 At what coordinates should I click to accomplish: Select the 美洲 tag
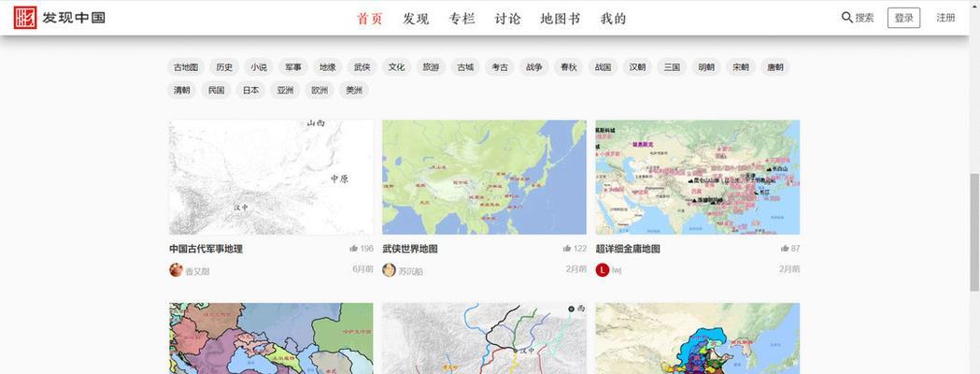(354, 90)
